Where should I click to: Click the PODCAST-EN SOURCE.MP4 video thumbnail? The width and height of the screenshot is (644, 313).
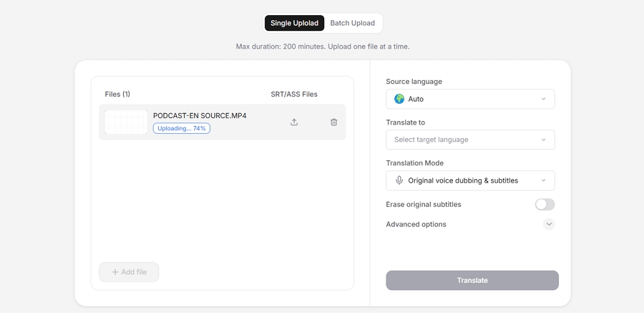[126, 122]
